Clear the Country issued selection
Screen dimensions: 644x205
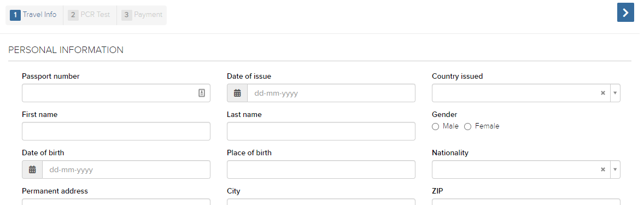(x=603, y=93)
